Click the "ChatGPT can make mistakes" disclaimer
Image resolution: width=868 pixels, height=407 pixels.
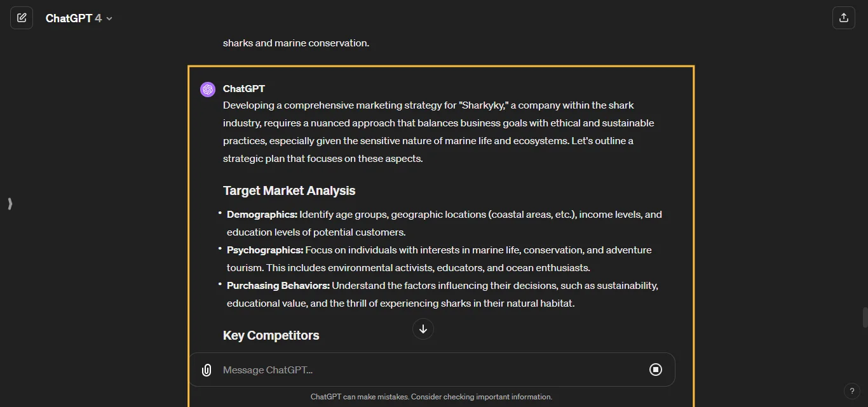coord(431,396)
